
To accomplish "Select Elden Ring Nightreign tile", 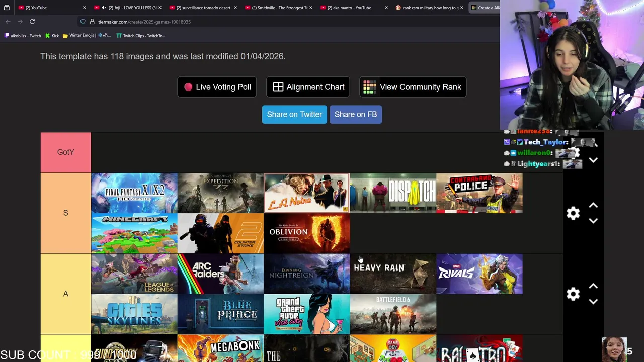I will pyautogui.click(x=307, y=274).
